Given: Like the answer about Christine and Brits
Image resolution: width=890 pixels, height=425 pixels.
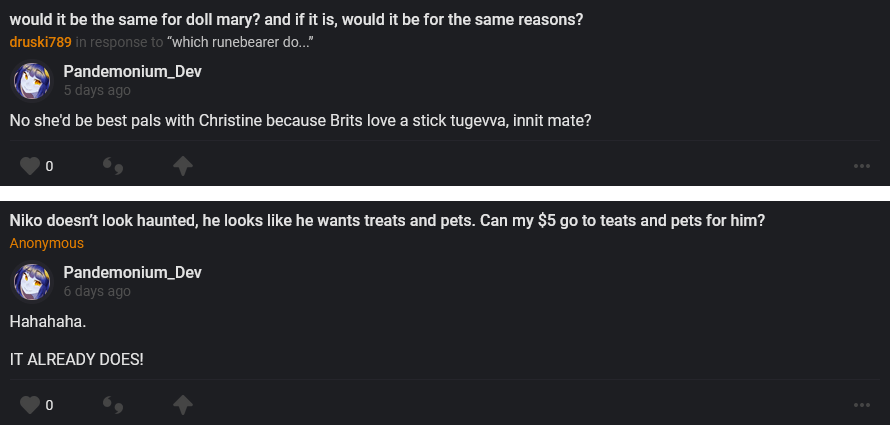Looking at the screenshot, I should pyautogui.click(x=30, y=166).
